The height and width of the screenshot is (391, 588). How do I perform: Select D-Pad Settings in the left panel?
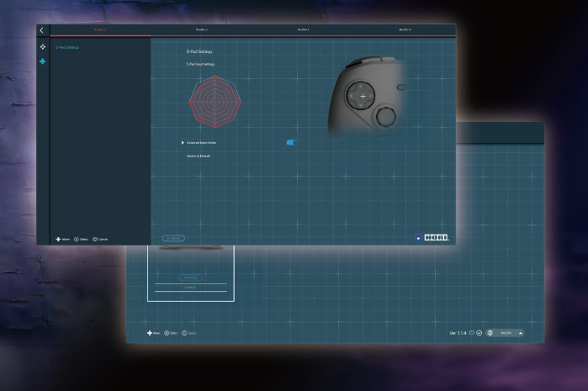pos(67,48)
